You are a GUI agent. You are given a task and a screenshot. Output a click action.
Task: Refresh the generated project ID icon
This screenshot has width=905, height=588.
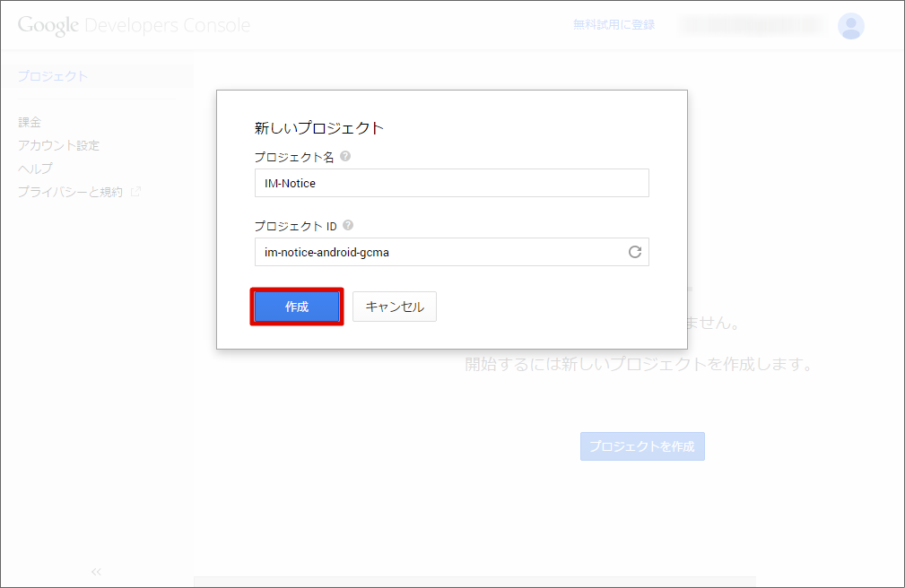[635, 252]
